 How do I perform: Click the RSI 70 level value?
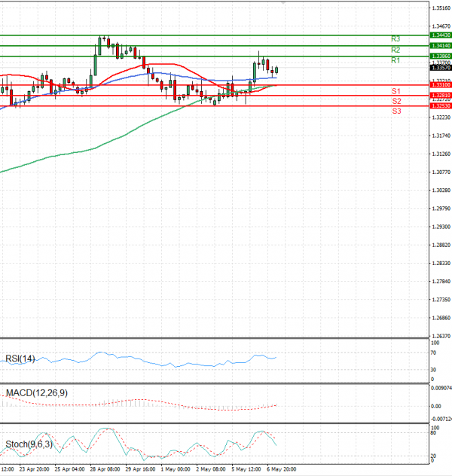(x=433, y=352)
